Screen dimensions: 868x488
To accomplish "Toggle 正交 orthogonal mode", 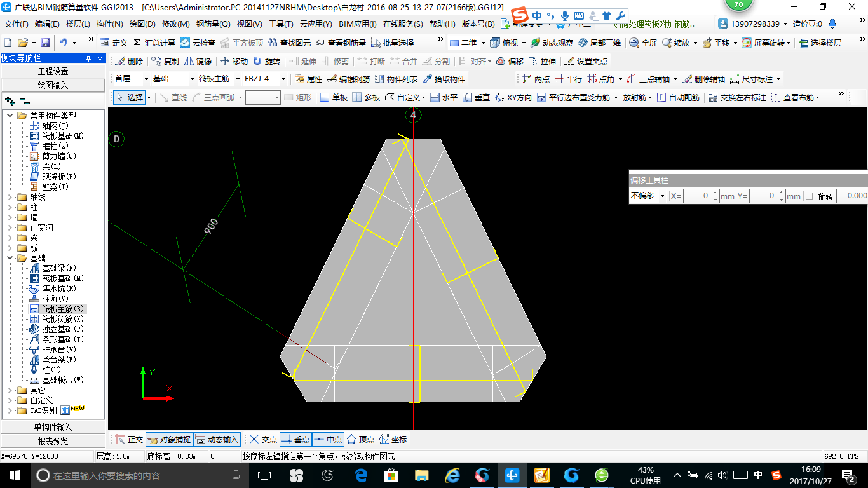I will point(130,439).
